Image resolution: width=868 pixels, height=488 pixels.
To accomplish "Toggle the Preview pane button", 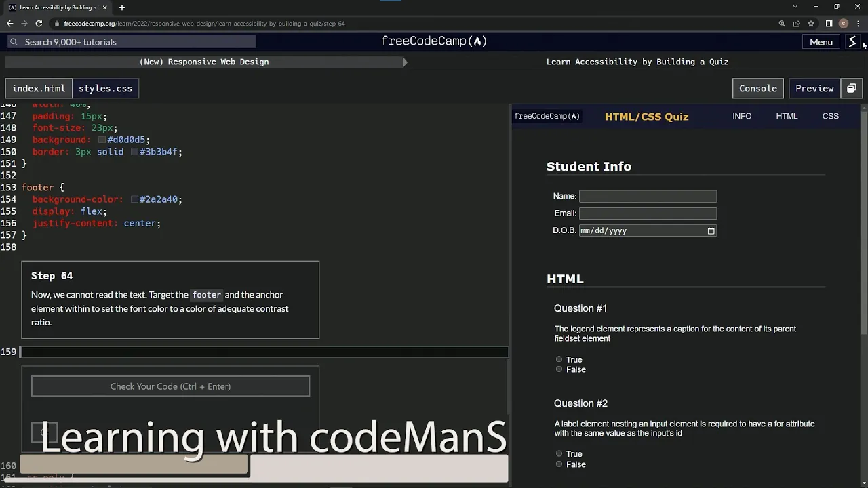I will [x=814, y=89].
